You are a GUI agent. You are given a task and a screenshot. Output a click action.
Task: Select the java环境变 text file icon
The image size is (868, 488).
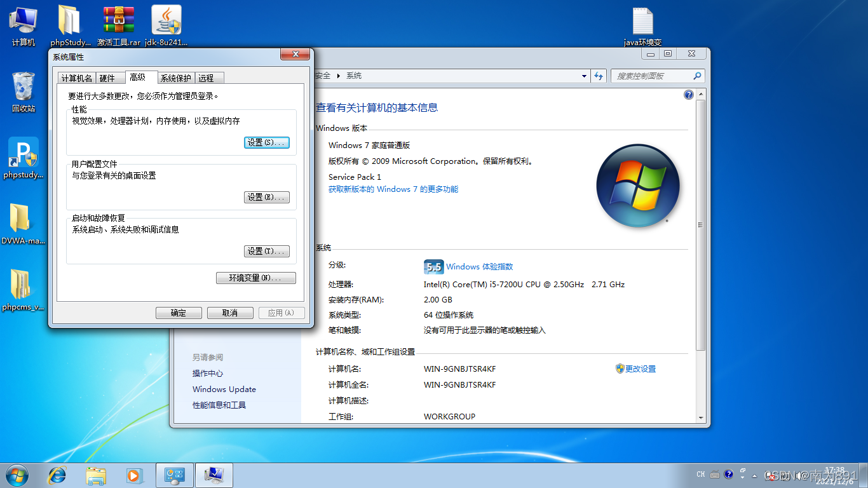click(x=643, y=25)
